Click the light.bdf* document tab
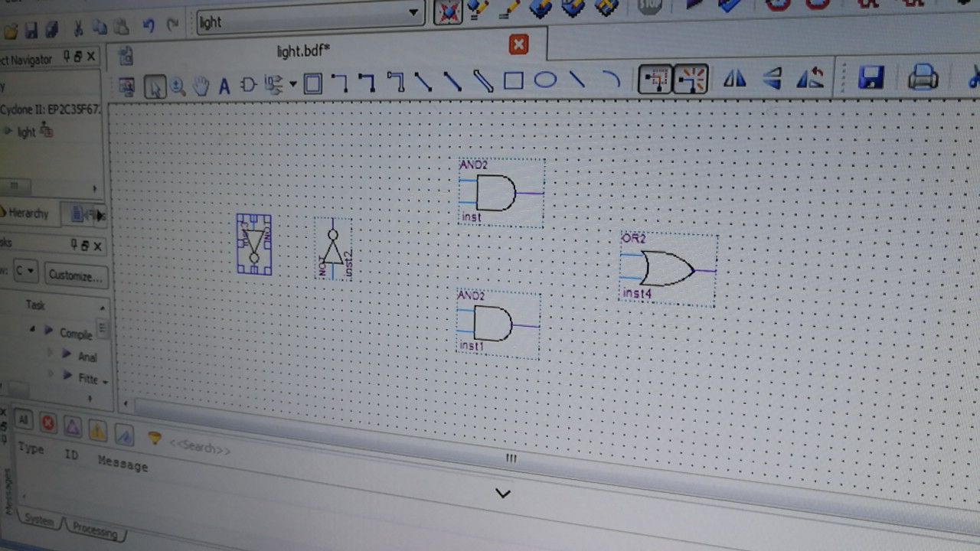Screen dimensions: 980x551 (x=303, y=51)
